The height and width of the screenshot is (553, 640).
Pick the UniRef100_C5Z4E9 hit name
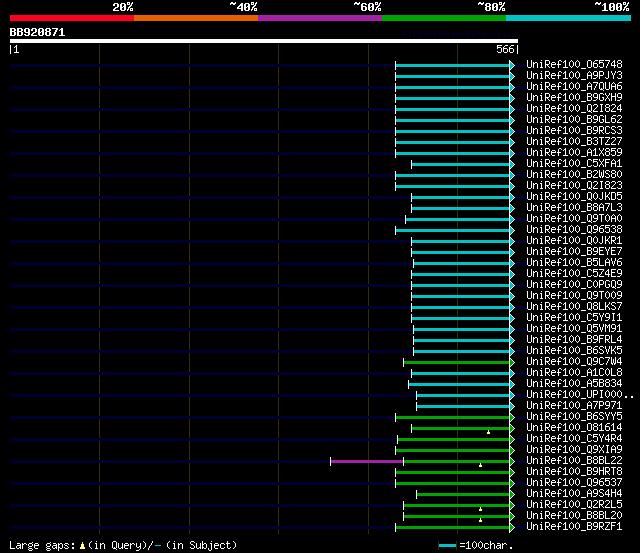574,274
